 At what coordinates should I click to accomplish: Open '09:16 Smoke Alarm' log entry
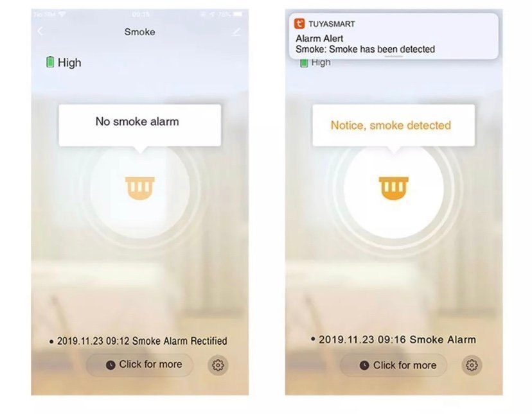tap(394, 340)
